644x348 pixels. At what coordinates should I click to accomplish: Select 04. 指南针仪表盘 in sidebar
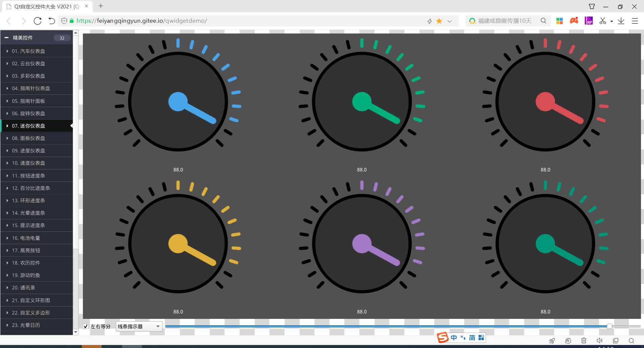click(37, 88)
